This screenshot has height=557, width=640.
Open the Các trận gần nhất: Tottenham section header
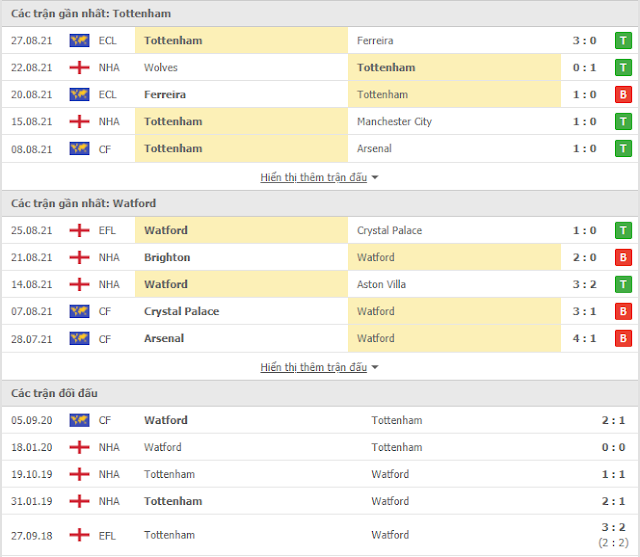(x=91, y=13)
